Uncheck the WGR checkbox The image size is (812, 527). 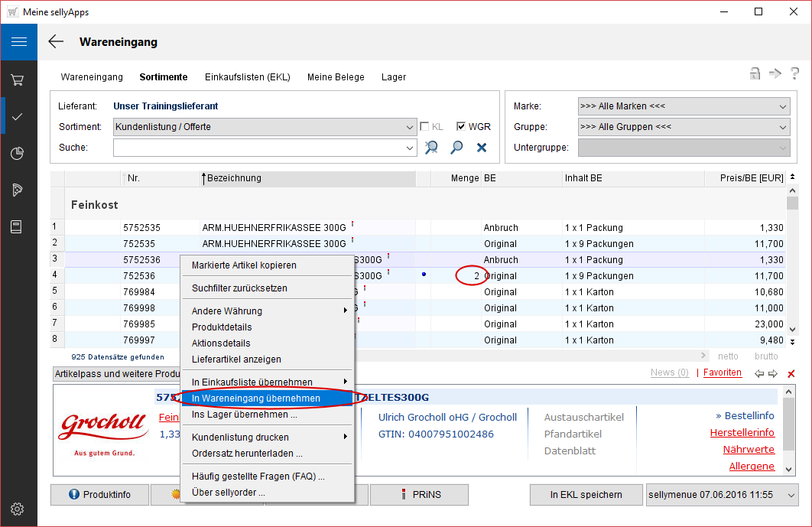[x=461, y=127]
